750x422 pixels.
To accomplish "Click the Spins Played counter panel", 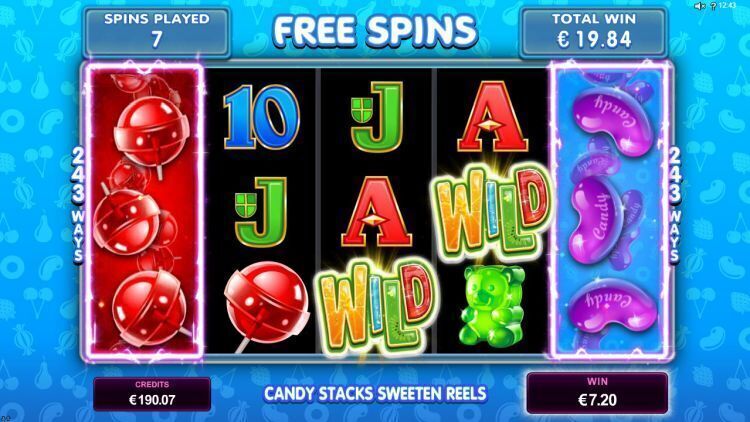I will pos(157,33).
